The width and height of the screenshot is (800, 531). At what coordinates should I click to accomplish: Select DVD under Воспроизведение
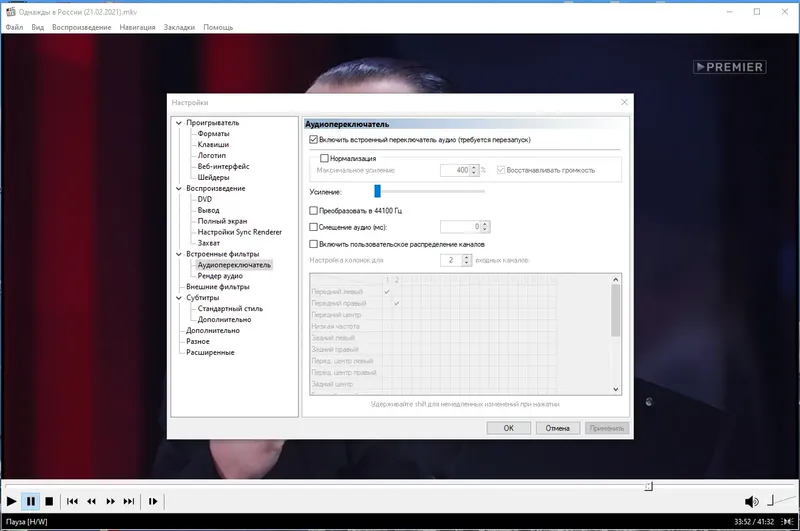205,199
